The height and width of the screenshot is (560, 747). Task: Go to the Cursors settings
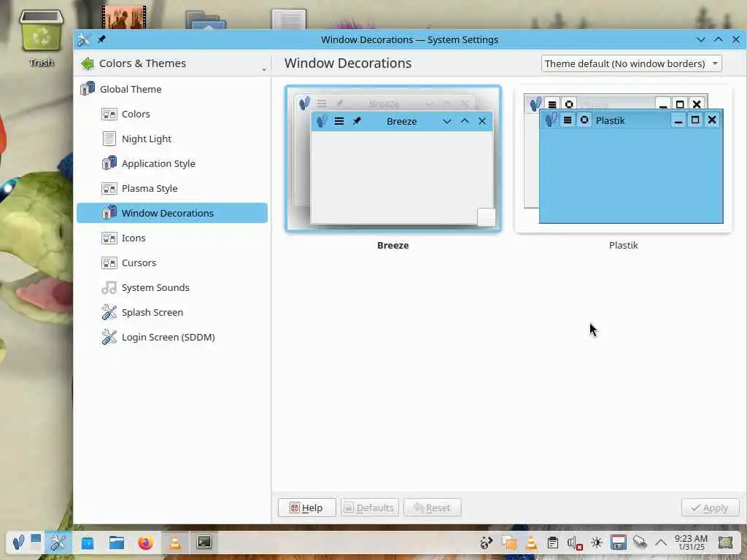point(172,262)
